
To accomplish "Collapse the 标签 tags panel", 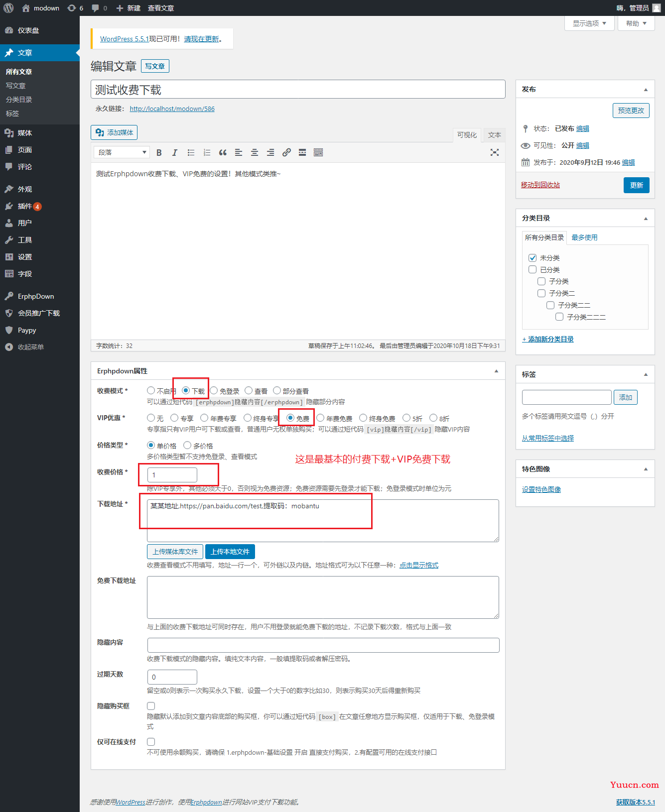I will 646,374.
